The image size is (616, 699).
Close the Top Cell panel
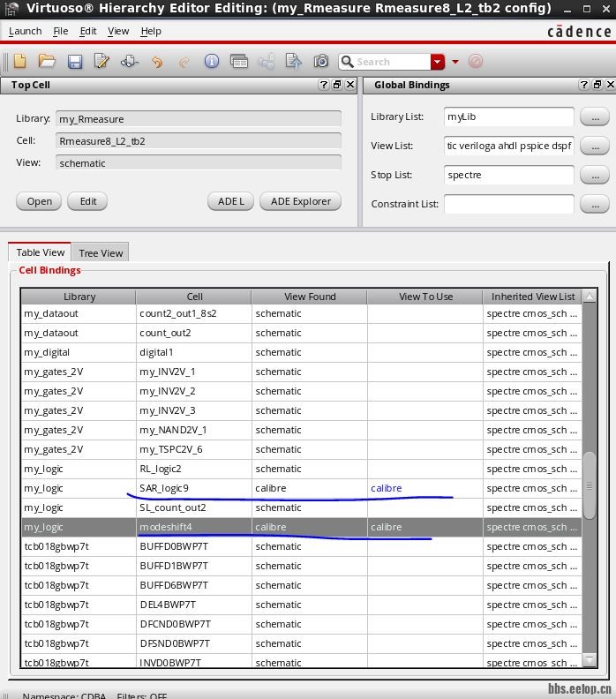coord(350,85)
